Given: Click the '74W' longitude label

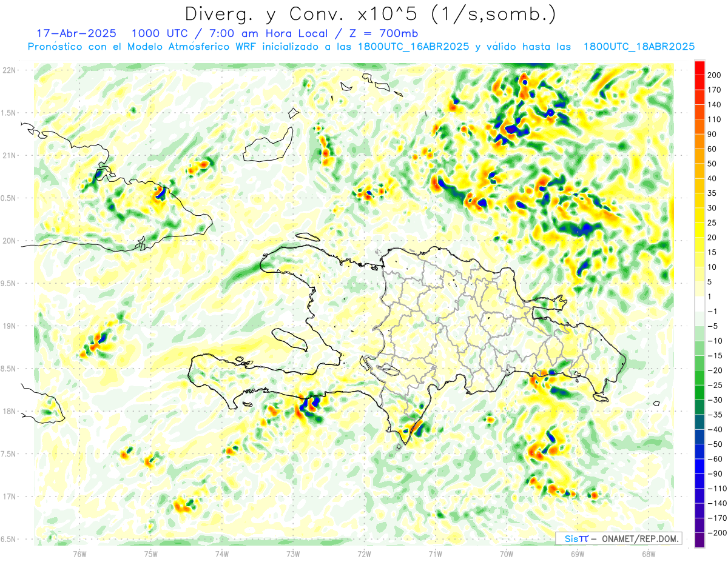Looking at the screenshot, I should 222,554.
